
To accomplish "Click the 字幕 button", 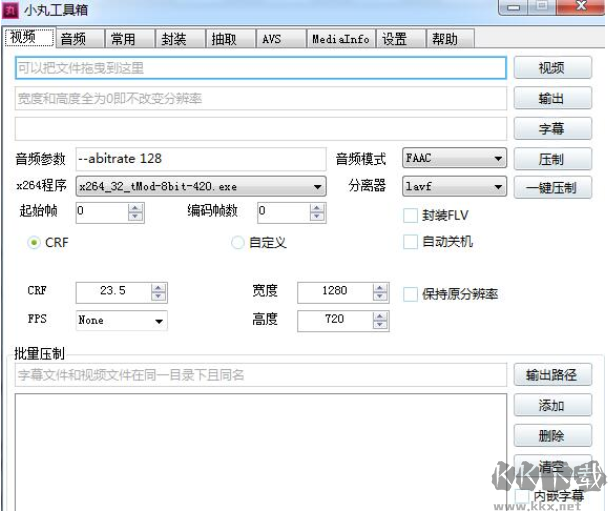I will click(553, 128).
